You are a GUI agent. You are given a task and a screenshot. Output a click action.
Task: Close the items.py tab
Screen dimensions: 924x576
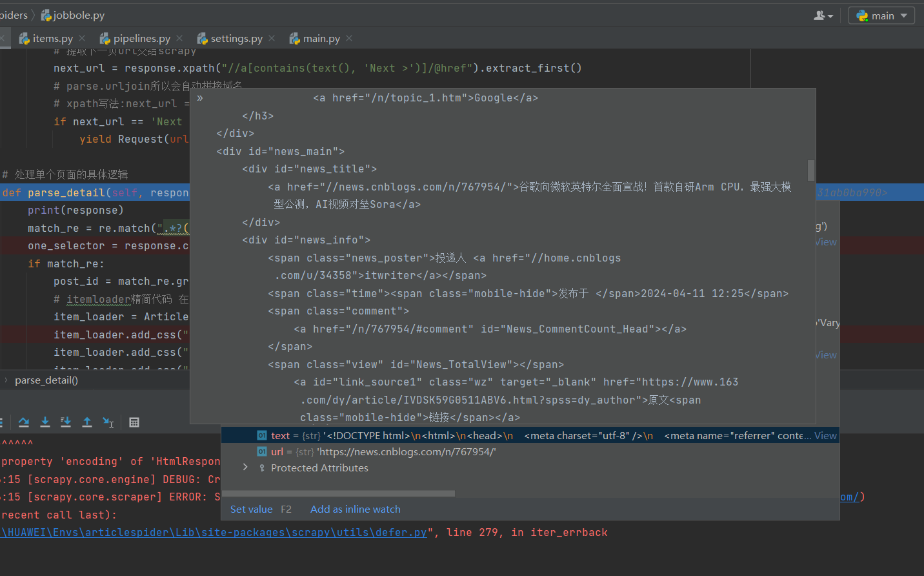point(82,39)
